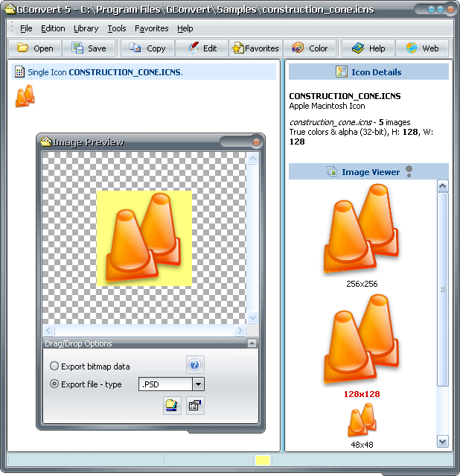The height and width of the screenshot is (476, 460).
Task: Click the Image Viewer header
Action: 368,171
